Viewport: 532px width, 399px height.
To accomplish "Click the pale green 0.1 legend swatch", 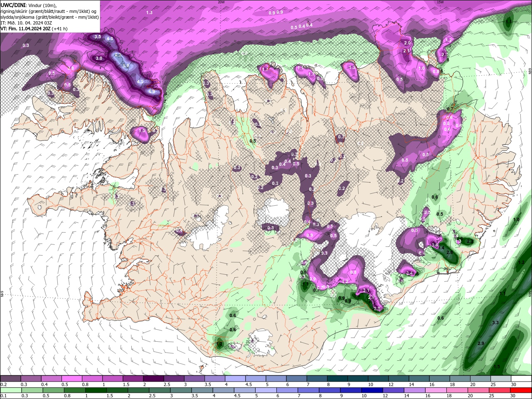I will pos(10,390).
